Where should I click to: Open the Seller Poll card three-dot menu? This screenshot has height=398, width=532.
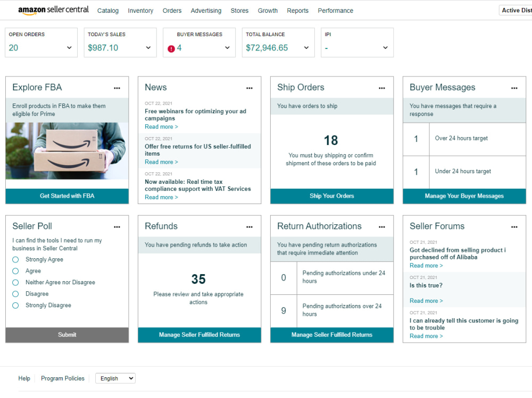[117, 227]
